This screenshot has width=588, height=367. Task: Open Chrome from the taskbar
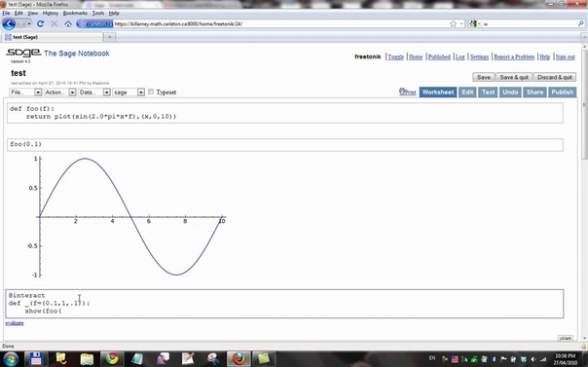(x=112, y=358)
